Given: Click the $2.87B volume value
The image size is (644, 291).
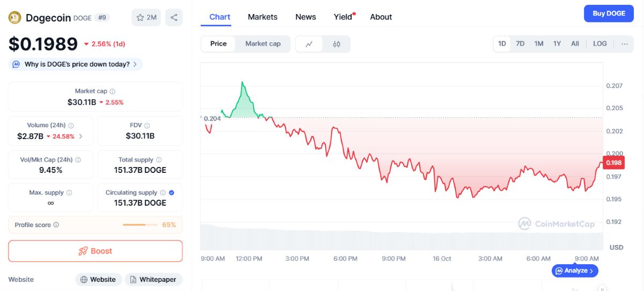Looking at the screenshot, I should 30,136.
